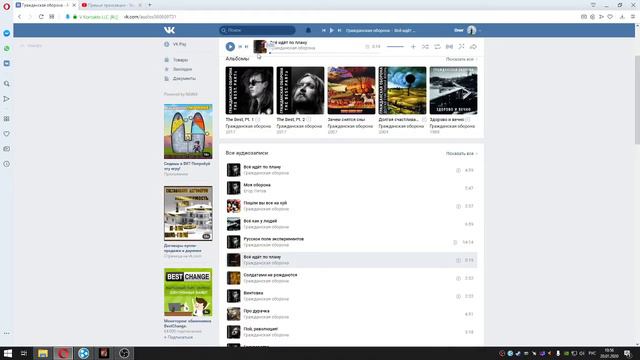Open Товары in the left menu
This screenshot has width=640, height=360.
(x=180, y=60)
